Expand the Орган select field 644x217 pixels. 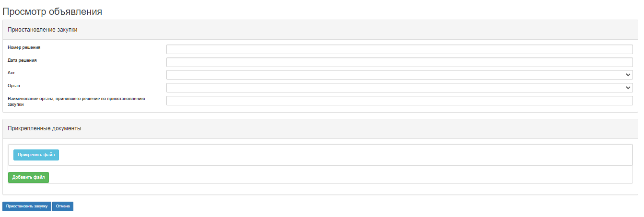[x=393, y=88]
